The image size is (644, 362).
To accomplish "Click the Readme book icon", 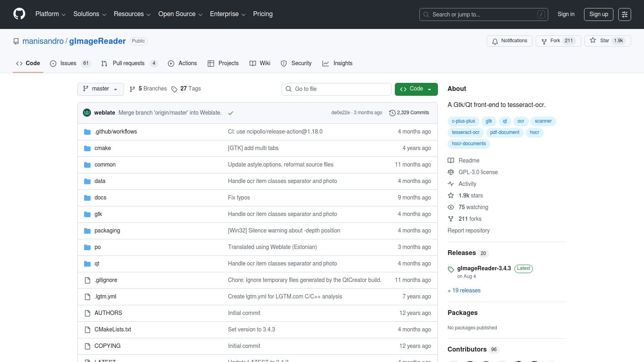I will coord(451,160).
